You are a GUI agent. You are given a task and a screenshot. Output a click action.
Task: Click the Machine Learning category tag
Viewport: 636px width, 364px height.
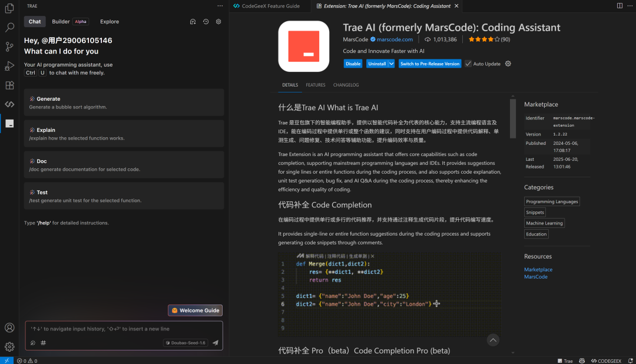(x=544, y=223)
